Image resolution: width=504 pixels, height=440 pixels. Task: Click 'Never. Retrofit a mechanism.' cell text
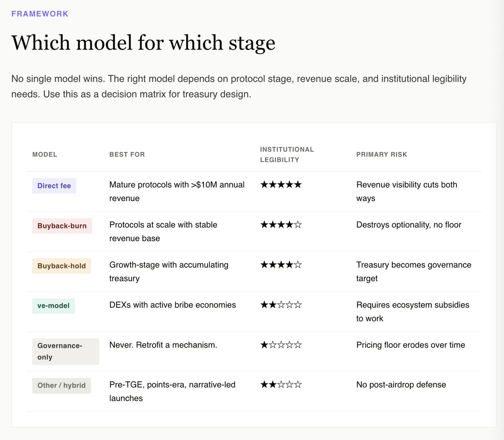(163, 345)
